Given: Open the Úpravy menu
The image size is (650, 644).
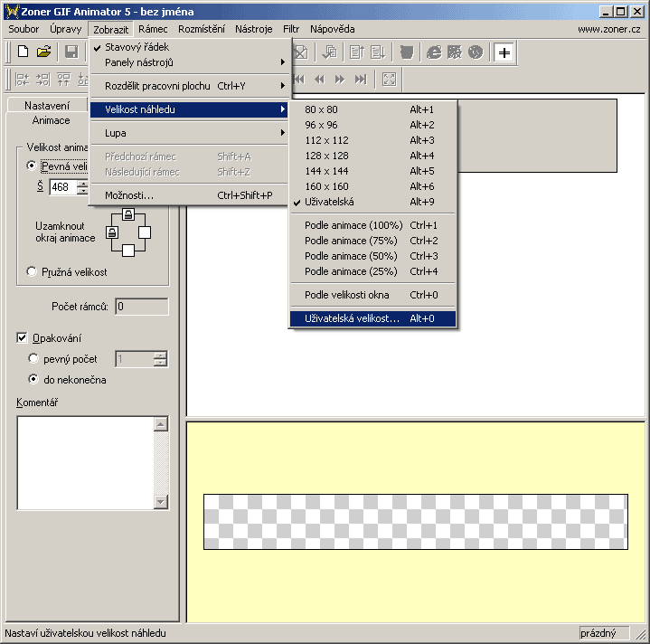Looking at the screenshot, I should [65, 29].
